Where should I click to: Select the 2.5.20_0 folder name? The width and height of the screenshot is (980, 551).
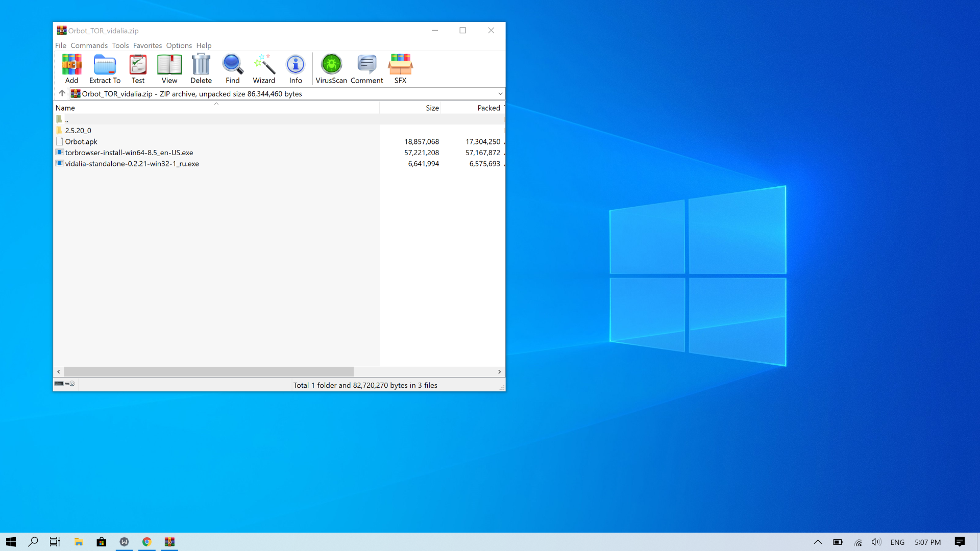(78, 131)
